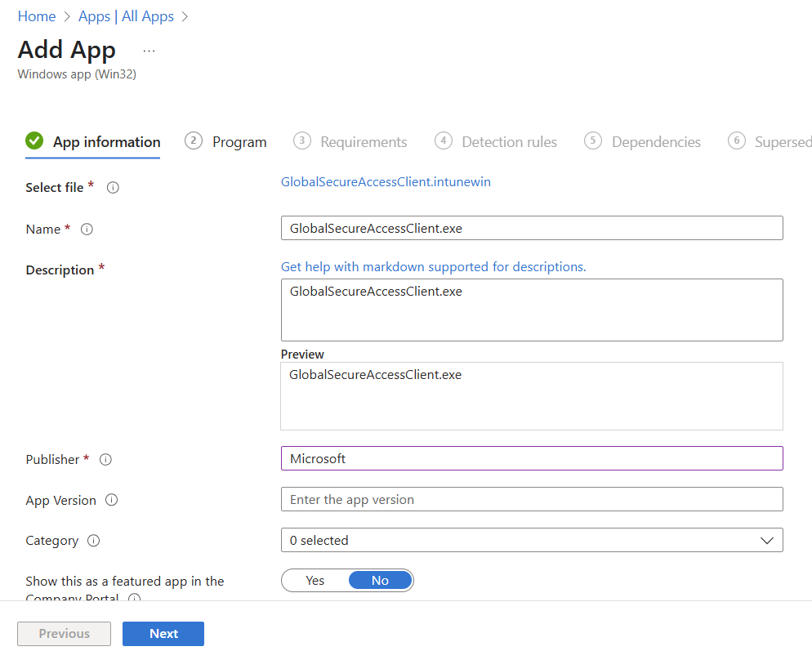Set featured app toggle to No

coord(380,580)
